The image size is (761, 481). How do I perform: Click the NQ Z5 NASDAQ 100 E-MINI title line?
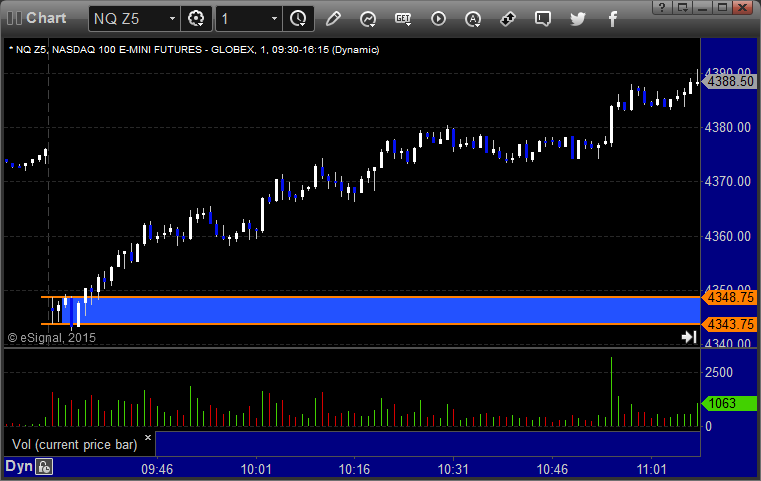194,50
